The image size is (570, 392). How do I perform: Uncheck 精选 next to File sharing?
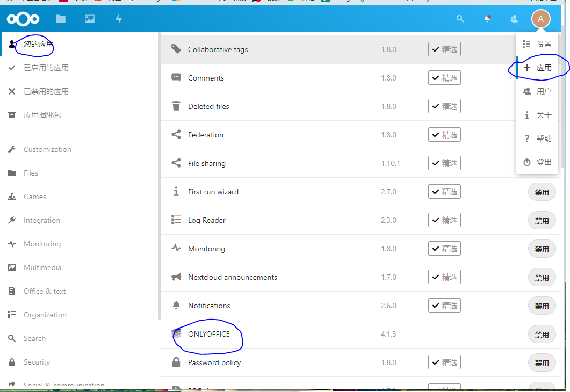(444, 163)
